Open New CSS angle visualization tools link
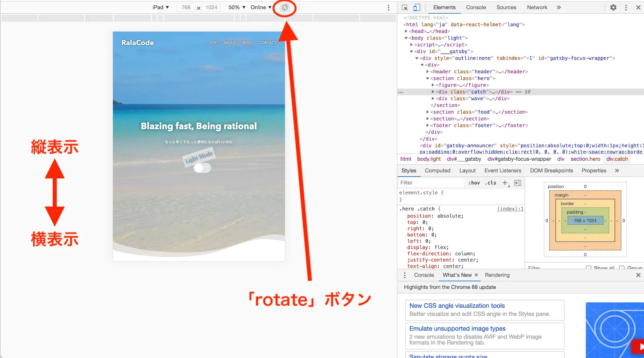Image resolution: width=644 pixels, height=358 pixels. [x=457, y=306]
